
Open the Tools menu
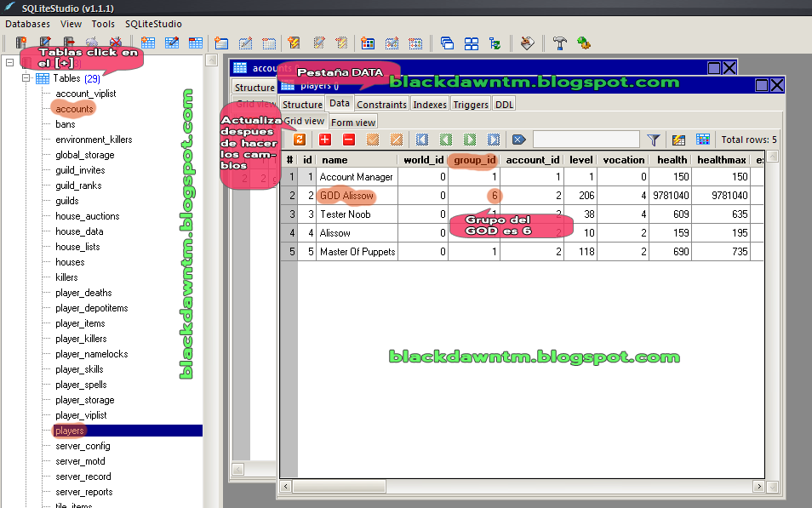103,24
